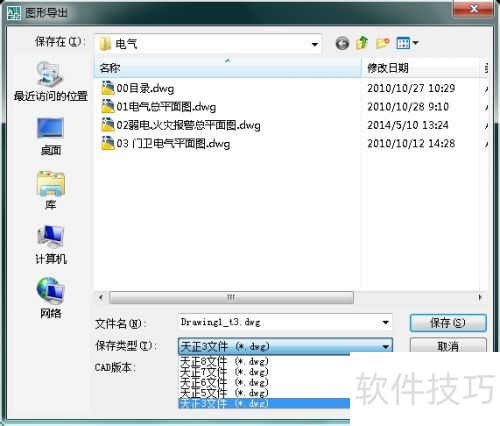The width and height of the screenshot is (500, 426).
Task: Open 最近访问的位置 in sidebar
Action: click(50, 81)
